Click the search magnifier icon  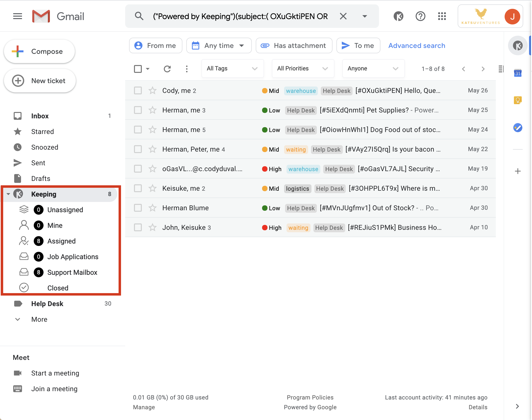coord(139,16)
